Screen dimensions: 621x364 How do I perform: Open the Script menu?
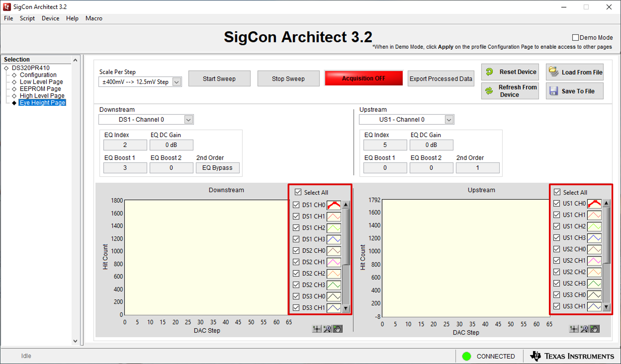click(x=27, y=18)
